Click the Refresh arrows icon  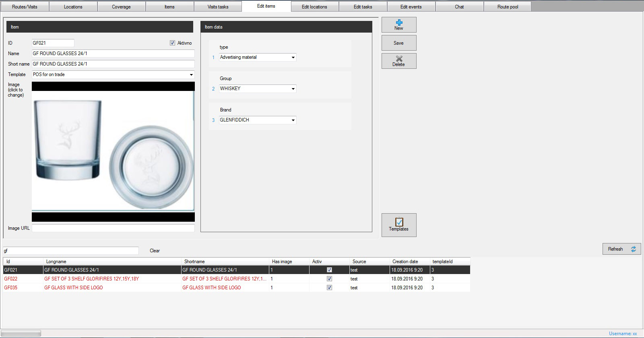(633, 249)
